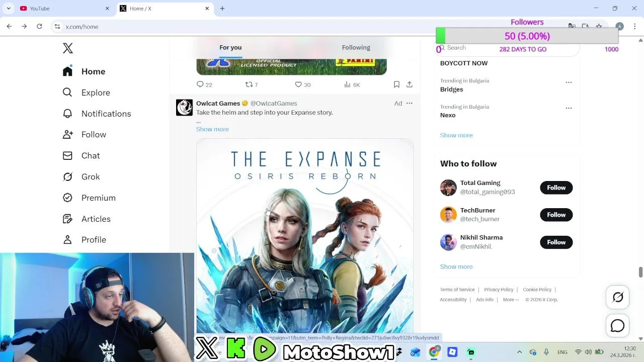Open more options for Nexo trend
This screenshot has height=362, width=644.
click(x=569, y=108)
